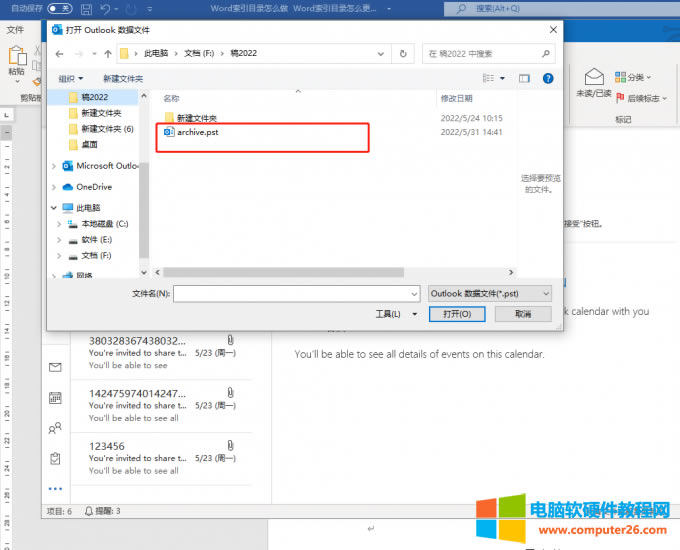The image size is (680, 550).
Task: Open the message from 142475974014247
Action: (162, 406)
